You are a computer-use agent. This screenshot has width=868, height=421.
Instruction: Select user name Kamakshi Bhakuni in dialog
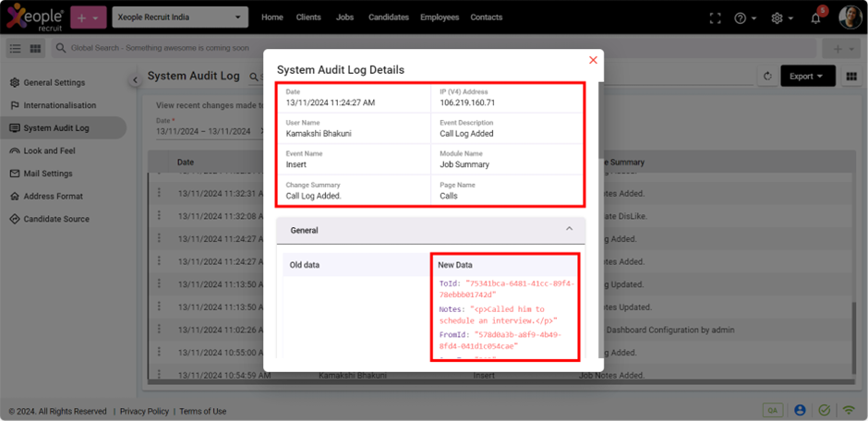pos(319,133)
